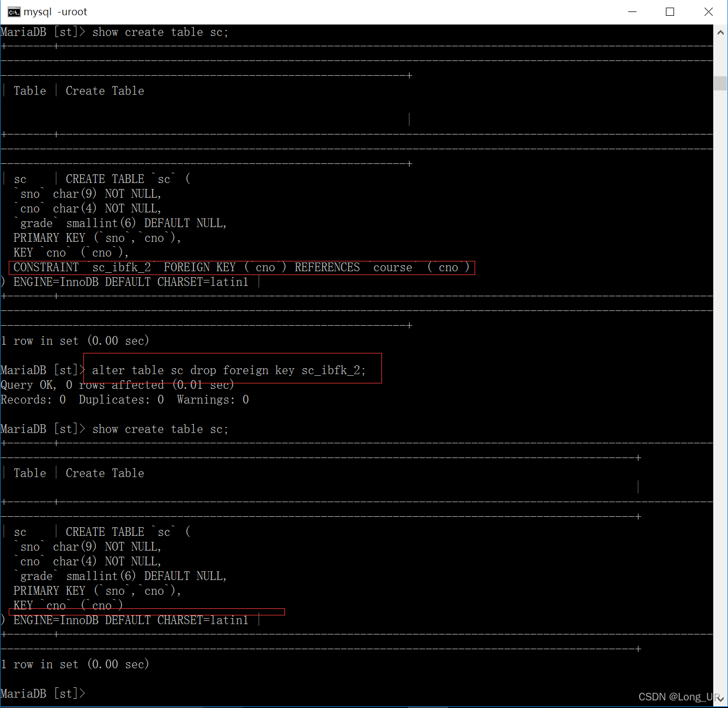Minimize the mysql -uroot window

[632, 12]
